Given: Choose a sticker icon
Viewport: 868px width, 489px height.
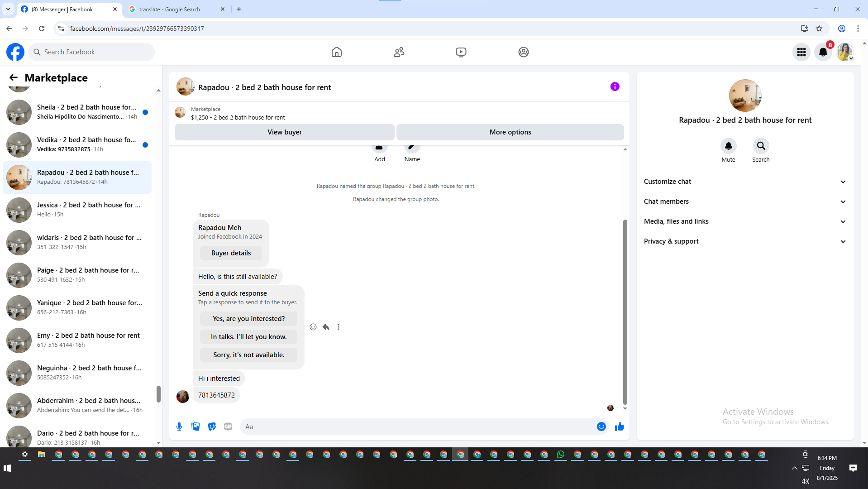Looking at the screenshot, I should 212,427.
